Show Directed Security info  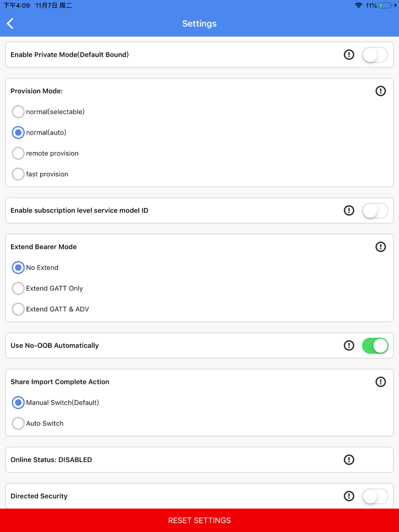[349, 496]
